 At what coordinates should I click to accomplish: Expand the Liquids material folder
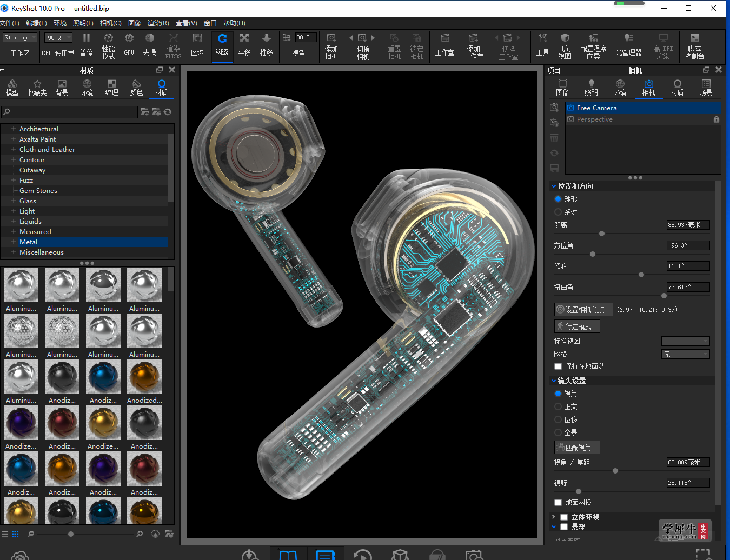pyautogui.click(x=14, y=222)
